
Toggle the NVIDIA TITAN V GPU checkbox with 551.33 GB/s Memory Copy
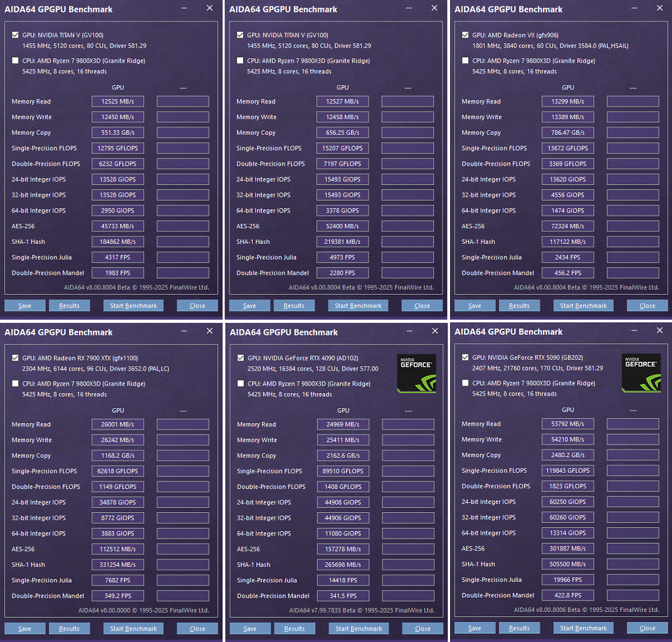coord(16,35)
